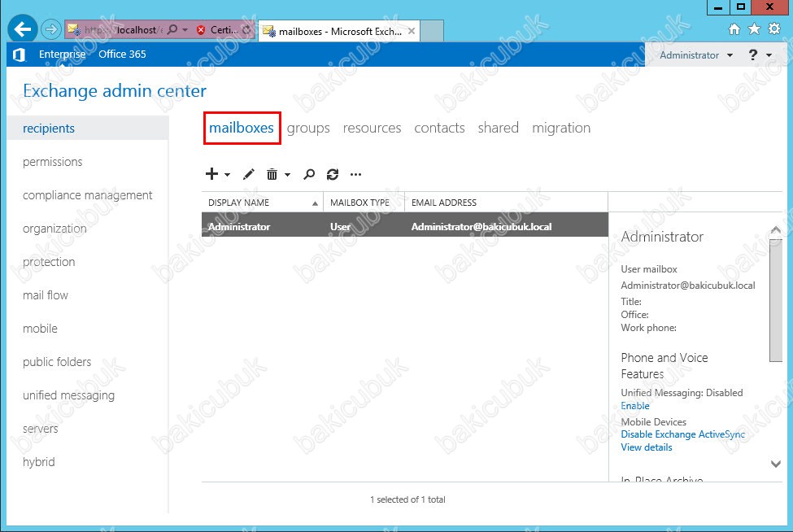Open the protection section
The width and height of the screenshot is (793, 532).
[x=49, y=262]
